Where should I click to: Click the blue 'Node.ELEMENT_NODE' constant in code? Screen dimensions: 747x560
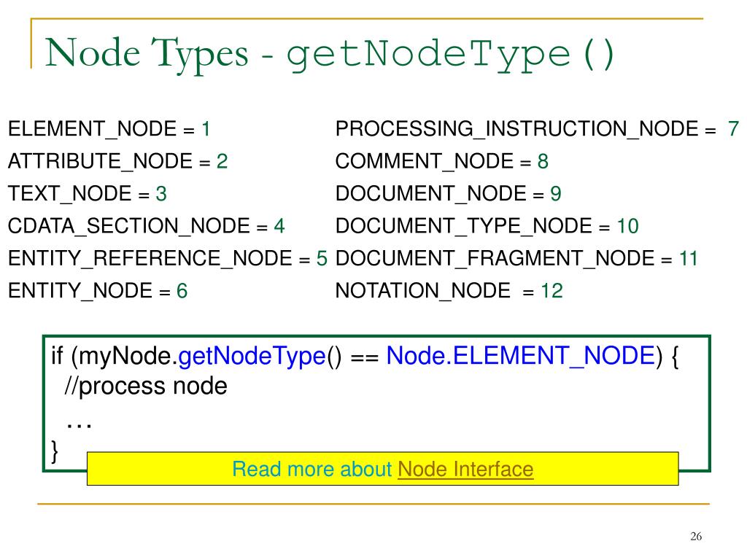521,356
